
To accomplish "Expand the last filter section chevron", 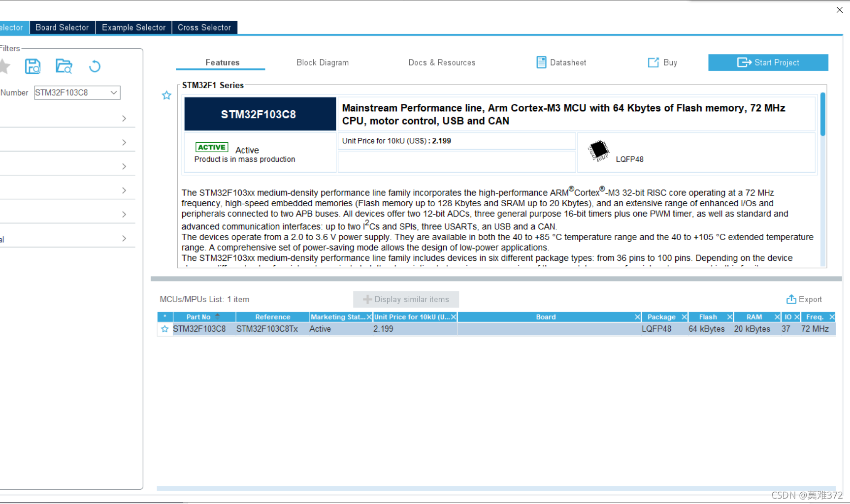I will pos(124,239).
